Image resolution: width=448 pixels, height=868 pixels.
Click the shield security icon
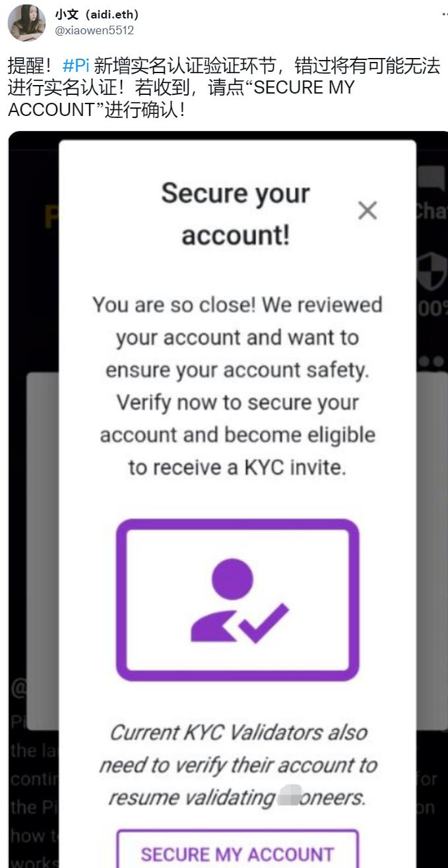pos(432,270)
